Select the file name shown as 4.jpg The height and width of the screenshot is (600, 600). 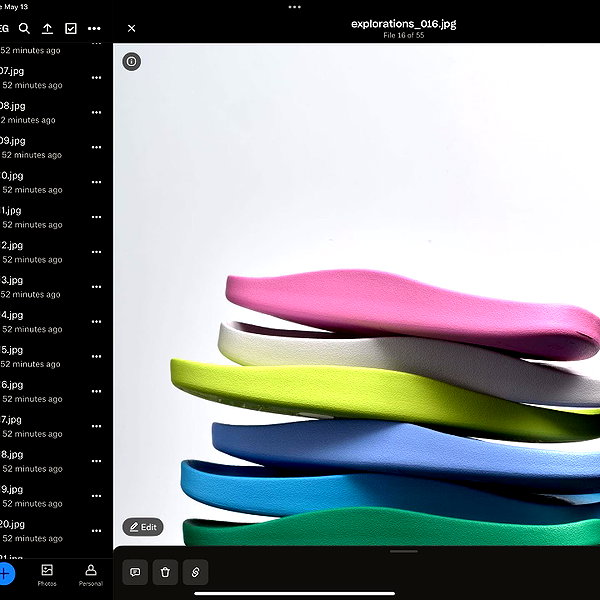(x=12, y=315)
